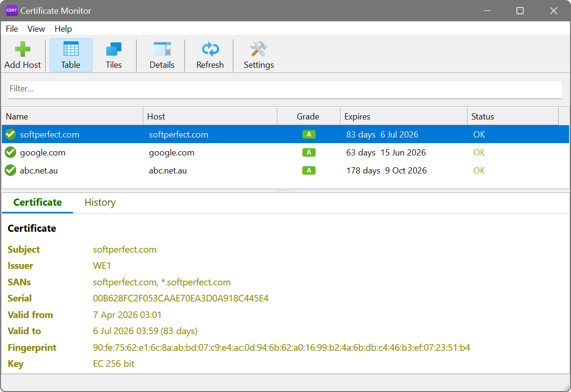
Task: Sort by the Grade column header
Action: point(308,116)
